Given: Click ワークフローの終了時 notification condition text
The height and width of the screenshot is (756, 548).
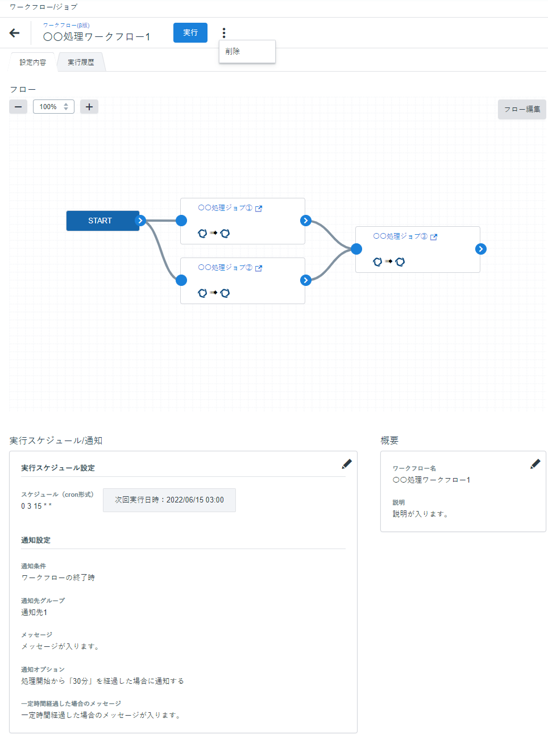Looking at the screenshot, I should pos(58,578).
